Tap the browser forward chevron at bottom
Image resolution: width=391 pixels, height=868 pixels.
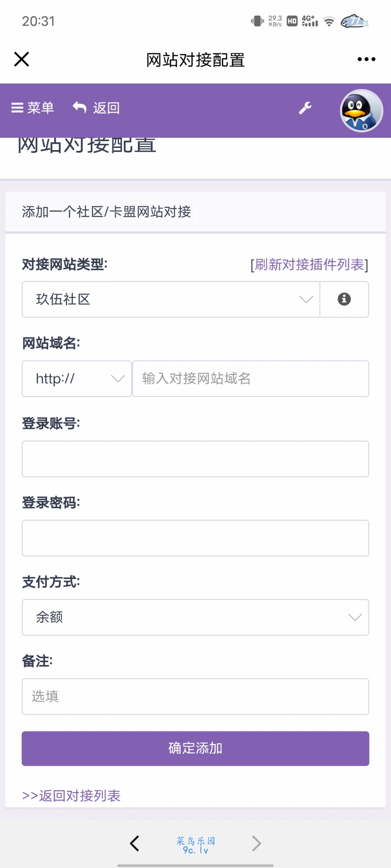256,843
